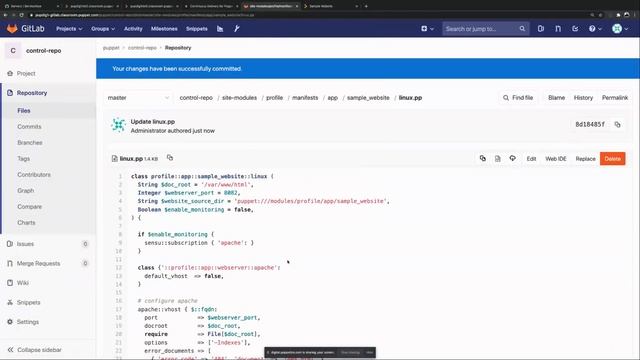640x360 pixels.
Task: Click app in the file path
Action: (333, 98)
